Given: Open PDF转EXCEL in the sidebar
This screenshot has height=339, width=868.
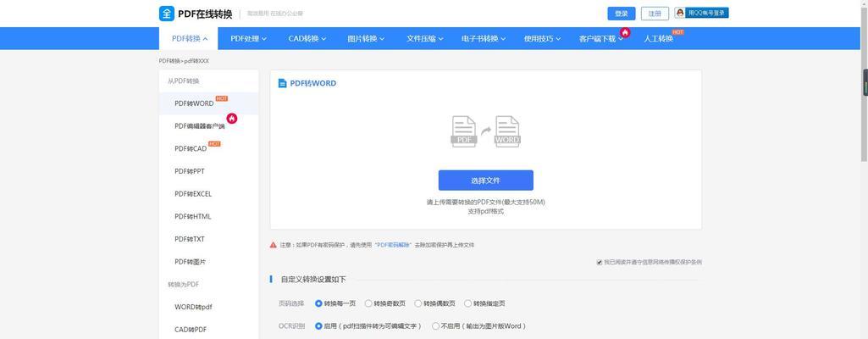Looking at the screenshot, I should [193, 194].
